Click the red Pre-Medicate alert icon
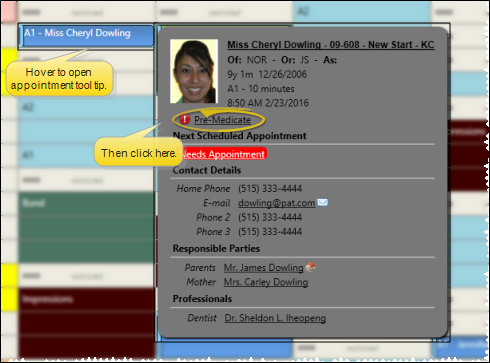The image size is (490, 363). point(184,119)
